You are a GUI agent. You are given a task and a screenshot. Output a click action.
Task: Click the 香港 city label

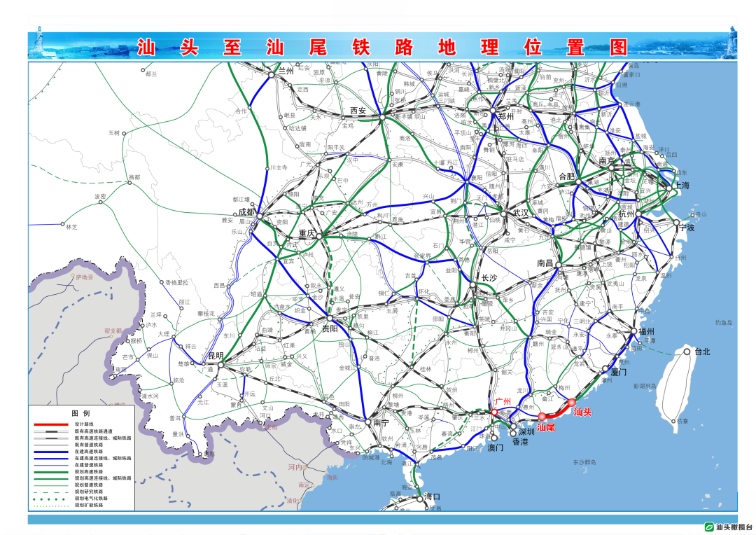pyautogui.click(x=520, y=441)
